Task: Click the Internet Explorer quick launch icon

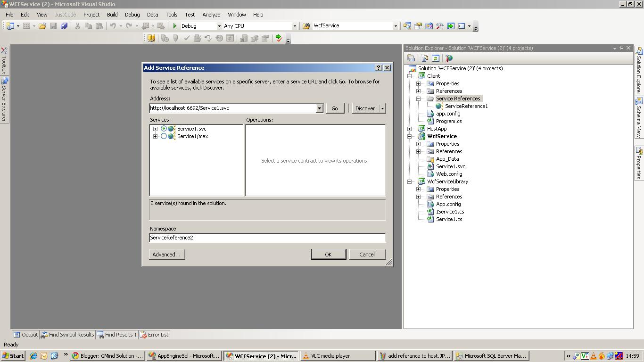Action: pyautogui.click(x=33, y=356)
